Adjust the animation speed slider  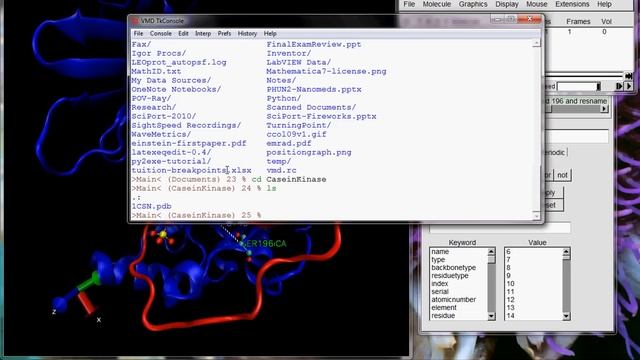point(579,87)
